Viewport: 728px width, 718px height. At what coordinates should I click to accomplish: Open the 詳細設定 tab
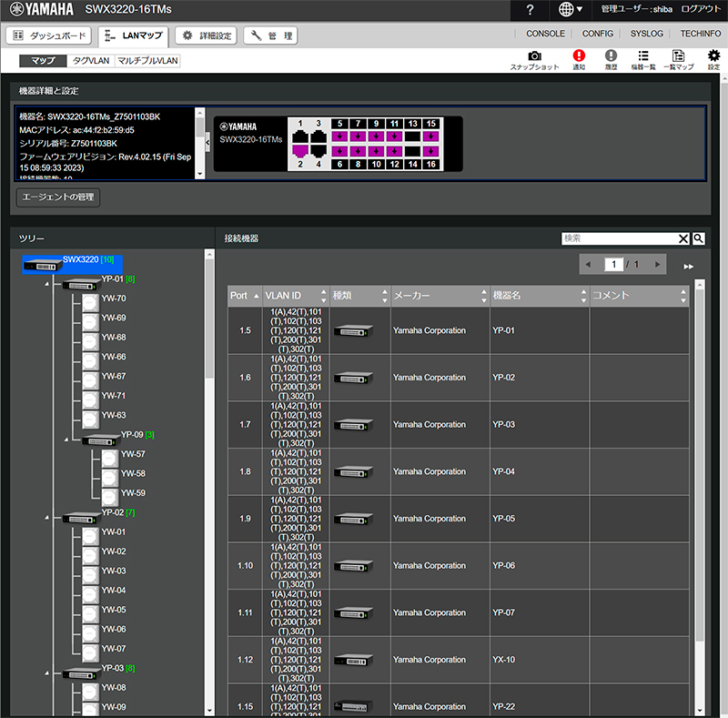pos(207,35)
